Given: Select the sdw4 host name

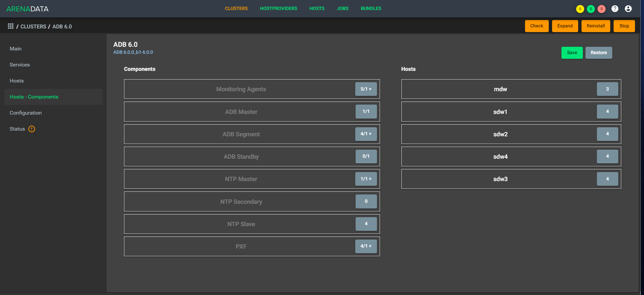Looking at the screenshot, I should (x=500, y=157).
